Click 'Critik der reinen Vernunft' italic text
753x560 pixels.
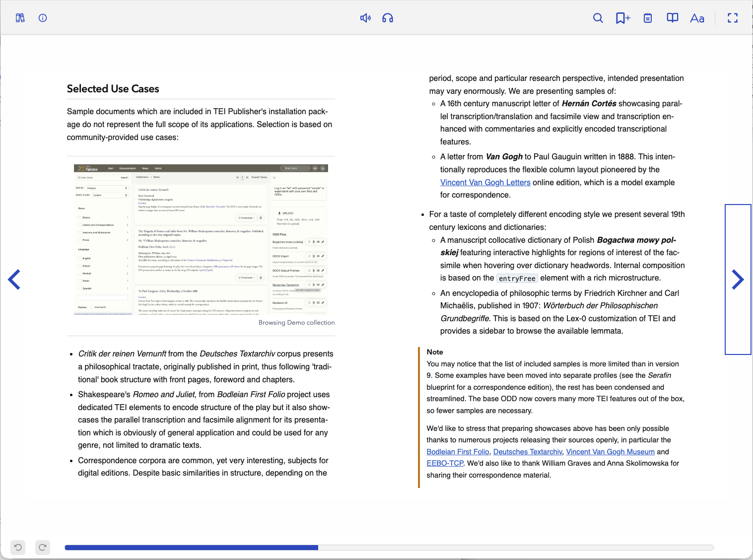[122, 354]
